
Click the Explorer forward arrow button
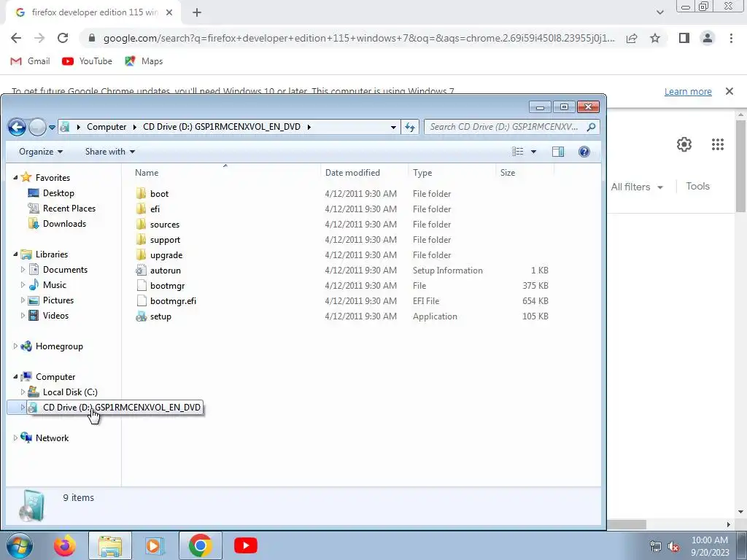click(37, 127)
